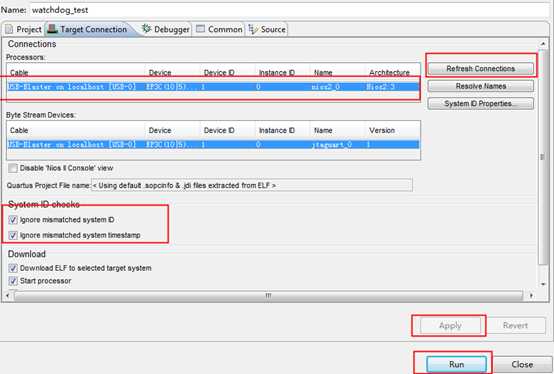Click the Apply button
Screen dimensions: 554x374
450,325
